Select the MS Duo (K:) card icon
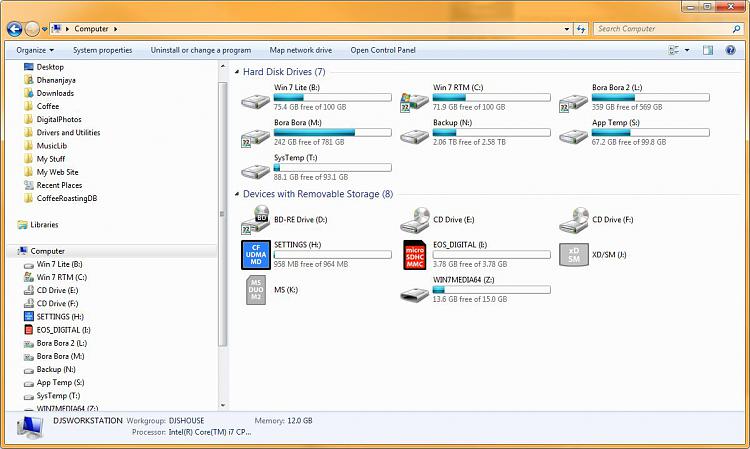 tap(256, 290)
